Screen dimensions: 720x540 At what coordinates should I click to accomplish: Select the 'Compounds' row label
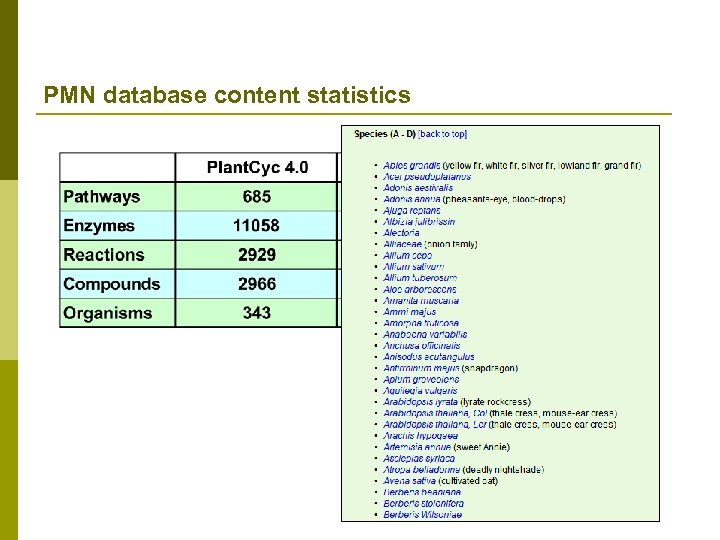(x=112, y=284)
